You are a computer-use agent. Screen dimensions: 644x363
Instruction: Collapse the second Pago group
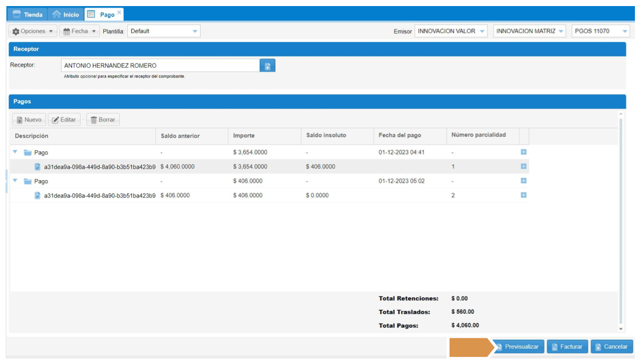tap(15, 181)
